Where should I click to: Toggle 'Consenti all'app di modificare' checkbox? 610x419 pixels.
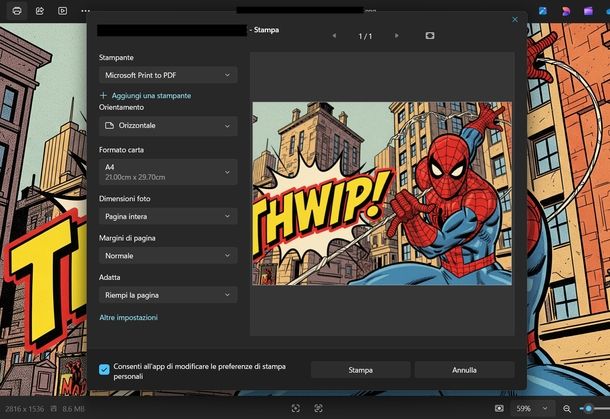105,370
